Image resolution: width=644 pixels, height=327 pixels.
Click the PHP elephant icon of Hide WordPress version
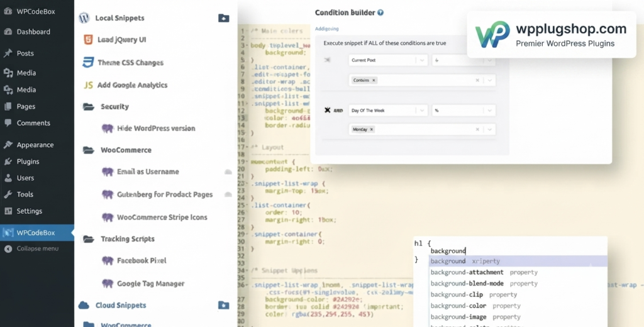(107, 128)
